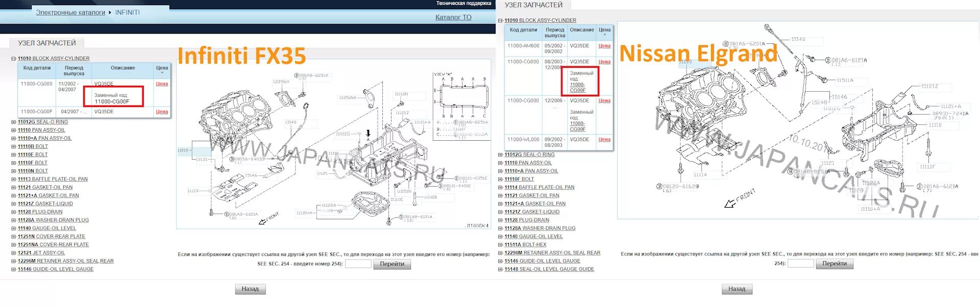Open 11251N COVER-REAR PLATE item
The height and width of the screenshot is (306, 980).
(52, 236)
